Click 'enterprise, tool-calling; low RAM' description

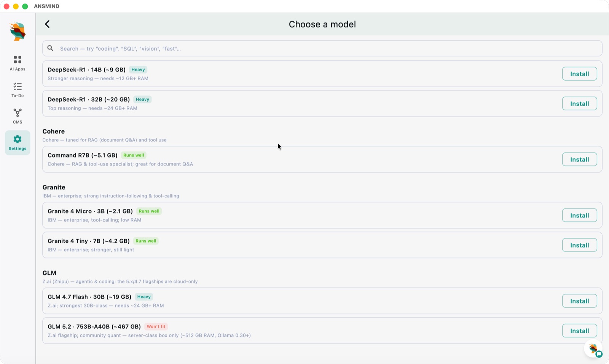pyautogui.click(x=94, y=220)
